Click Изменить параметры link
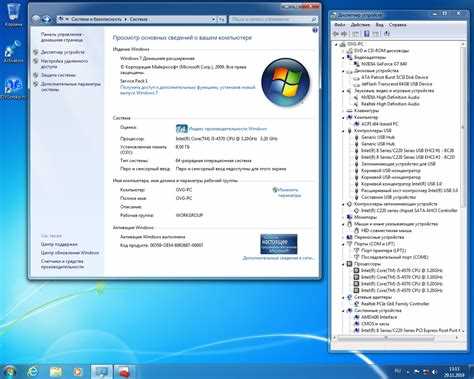This screenshot has height=379, width=474. click(x=289, y=193)
